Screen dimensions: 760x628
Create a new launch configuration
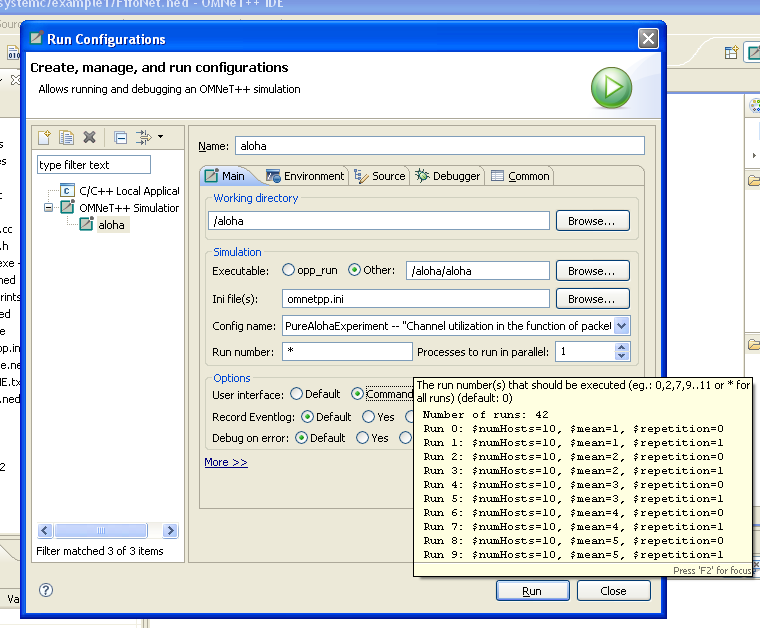[x=45, y=138]
